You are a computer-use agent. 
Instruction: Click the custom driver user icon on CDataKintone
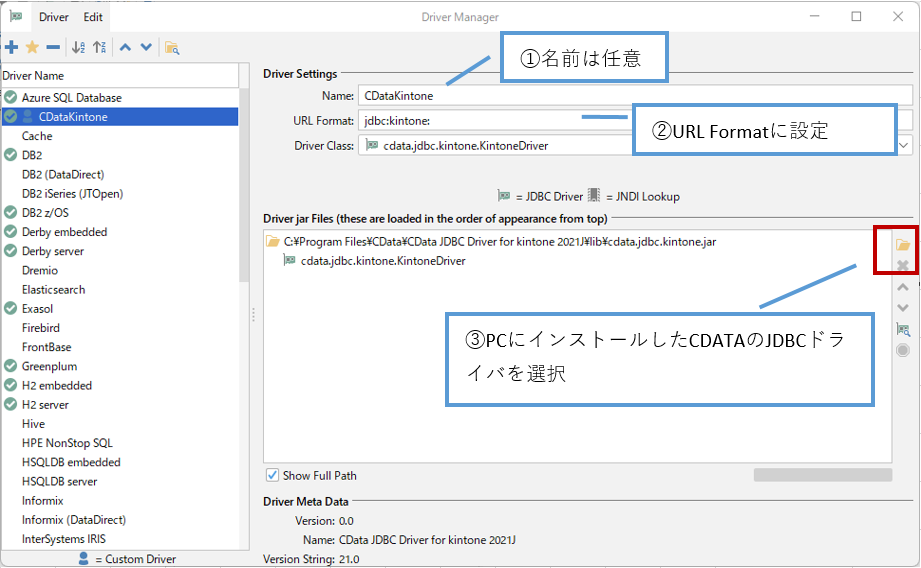click(27, 116)
